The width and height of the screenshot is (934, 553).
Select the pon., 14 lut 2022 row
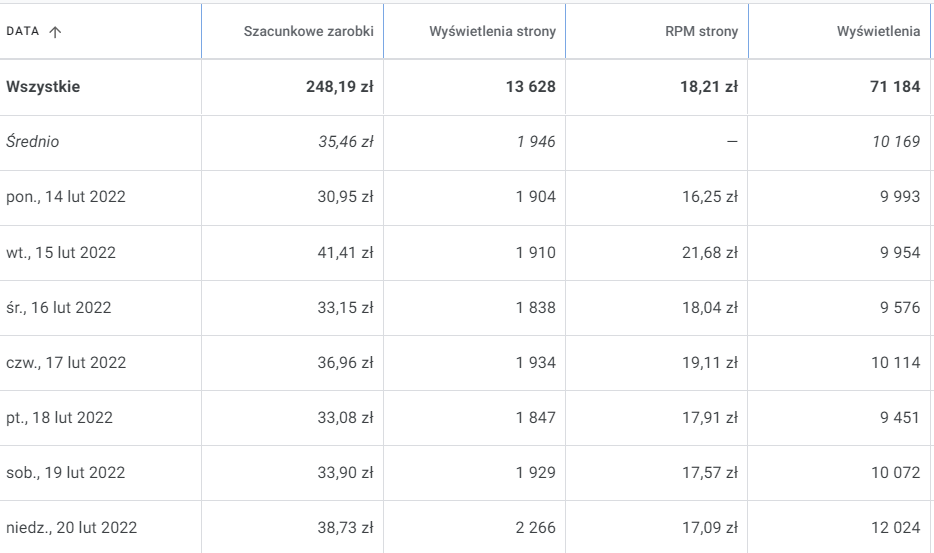tap(66, 197)
